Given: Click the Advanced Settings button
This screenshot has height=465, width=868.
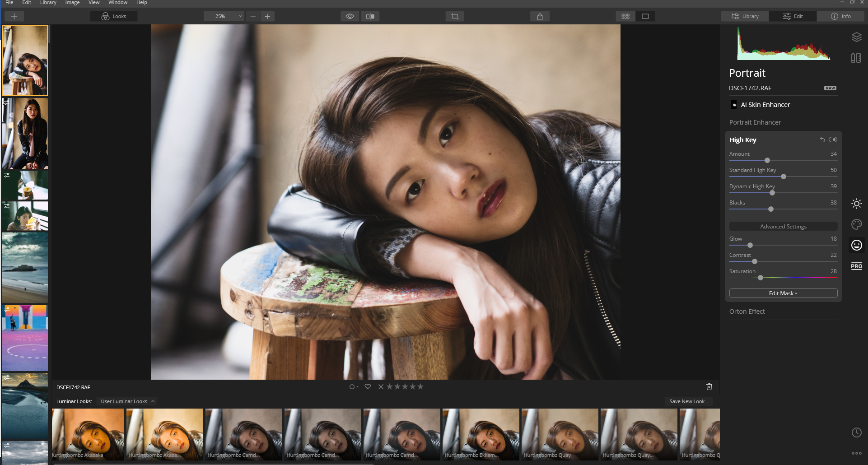Looking at the screenshot, I should coord(783,226).
